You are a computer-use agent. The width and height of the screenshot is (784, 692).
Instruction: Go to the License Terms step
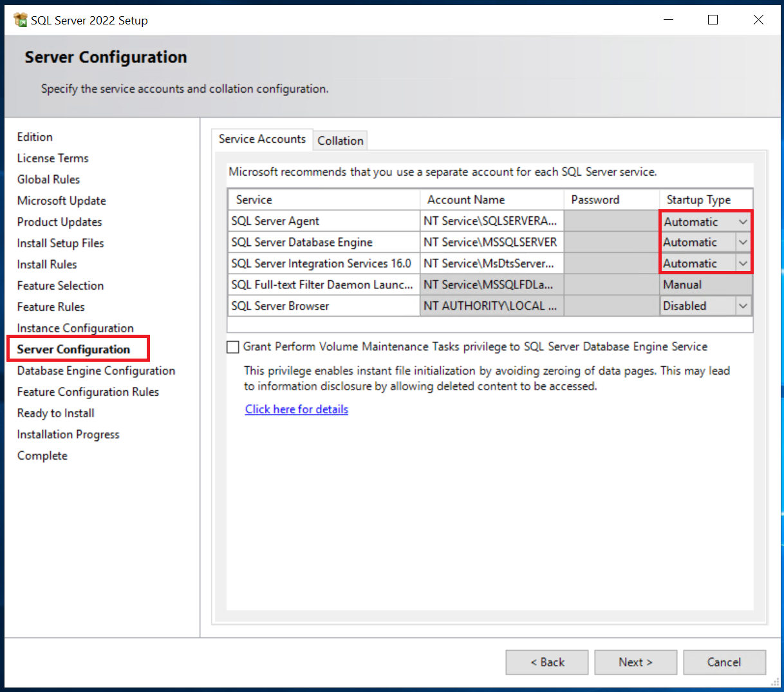pyautogui.click(x=53, y=158)
